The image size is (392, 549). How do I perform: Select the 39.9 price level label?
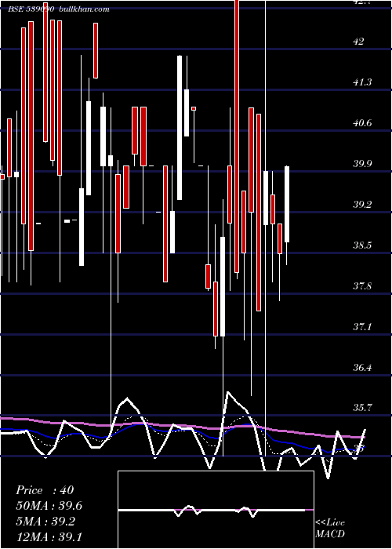click(362, 163)
